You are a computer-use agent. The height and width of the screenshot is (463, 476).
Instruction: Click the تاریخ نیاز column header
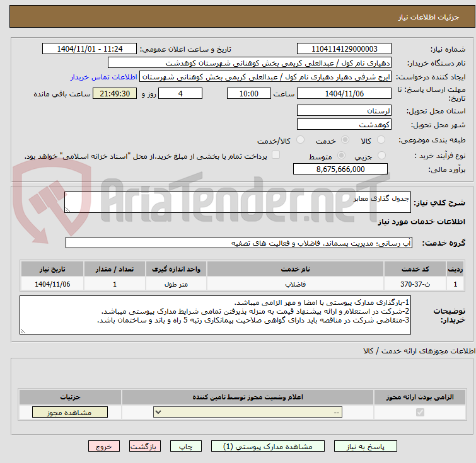[52, 269]
